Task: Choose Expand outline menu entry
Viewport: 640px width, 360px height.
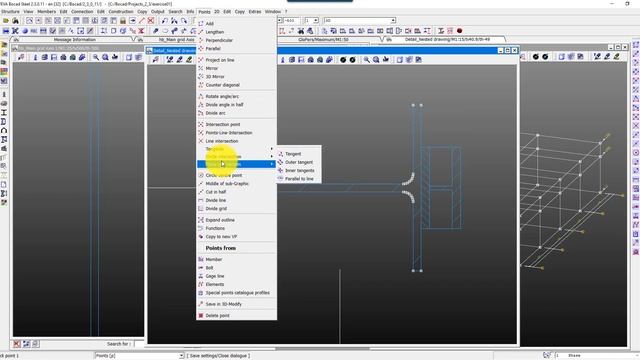Action: 220,220
